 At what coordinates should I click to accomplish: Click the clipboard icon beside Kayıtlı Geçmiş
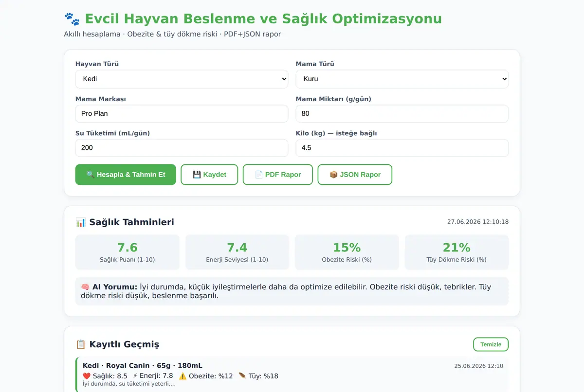[x=81, y=344]
